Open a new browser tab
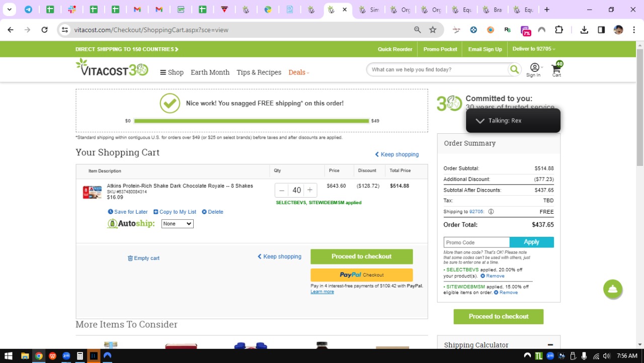The image size is (644, 363). point(547,10)
